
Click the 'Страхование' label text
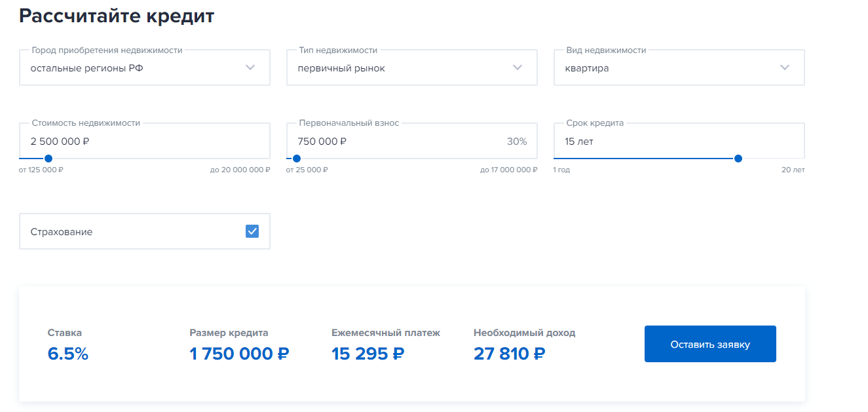[62, 232]
